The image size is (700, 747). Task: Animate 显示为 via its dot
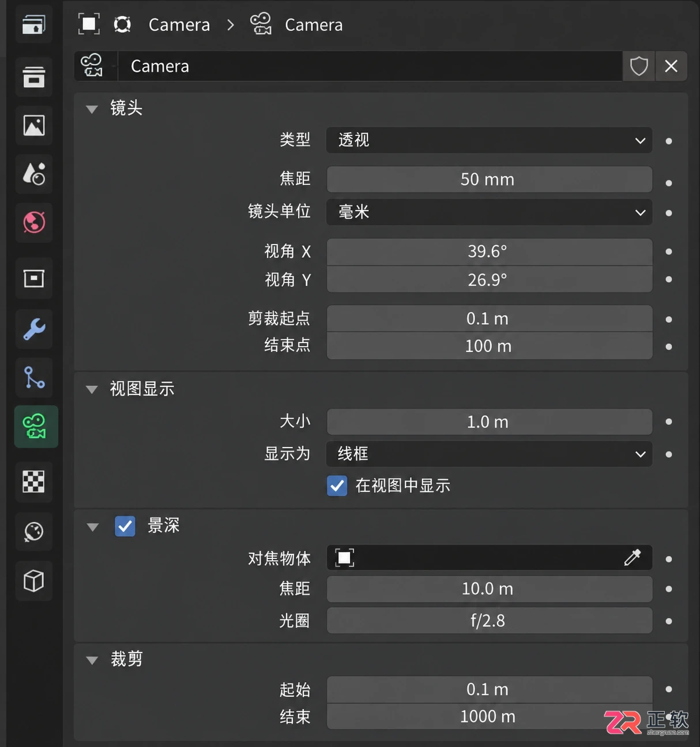669,455
